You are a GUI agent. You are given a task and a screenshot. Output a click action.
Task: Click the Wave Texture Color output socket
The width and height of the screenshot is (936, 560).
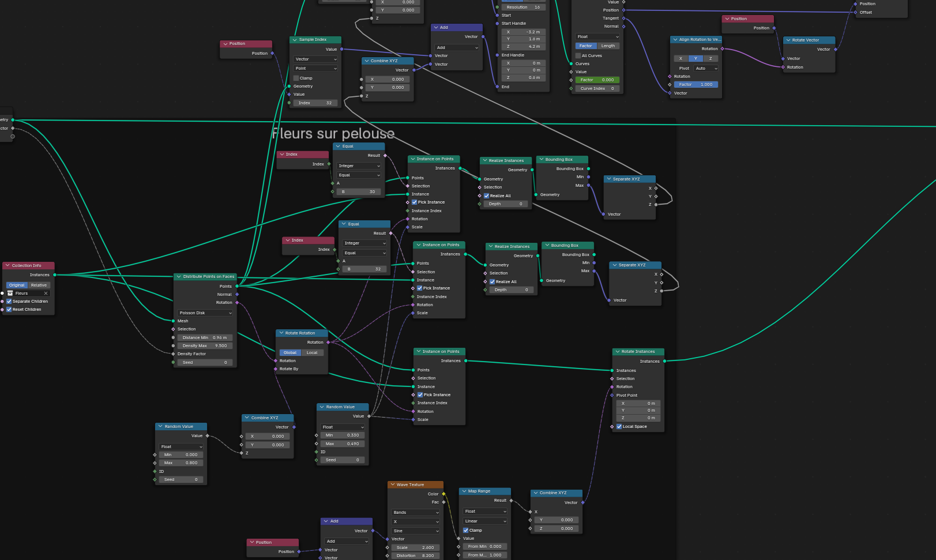coord(443,494)
